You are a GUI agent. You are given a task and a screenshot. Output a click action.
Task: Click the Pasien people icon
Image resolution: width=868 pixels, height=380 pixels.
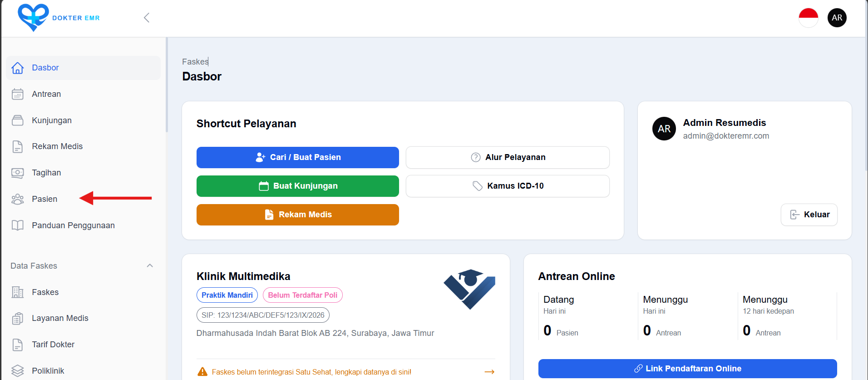18,199
